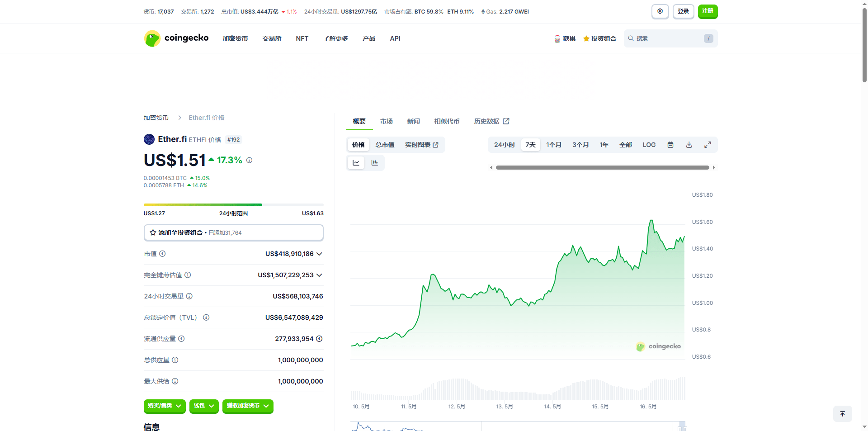
Task: Open 交易所 nav menu
Action: pyautogui.click(x=272, y=38)
